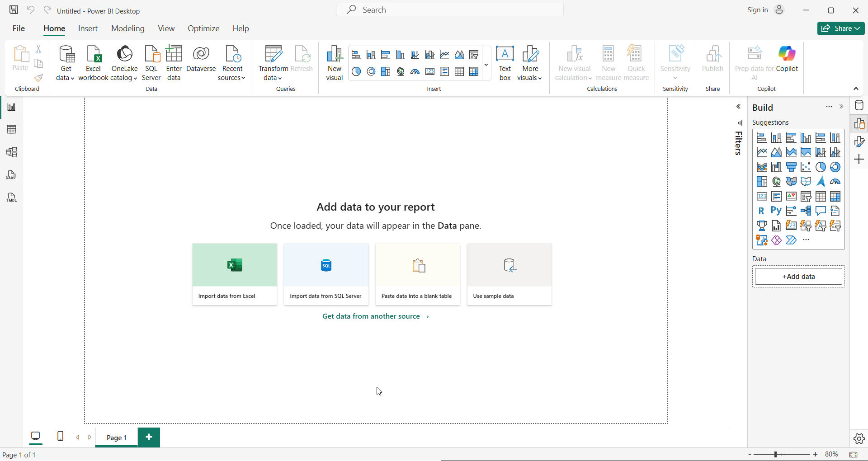Image resolution: width=868 pixels, height=461 pixels.
Task: Toggle fit to page in status bar
Action: [854, 455]
